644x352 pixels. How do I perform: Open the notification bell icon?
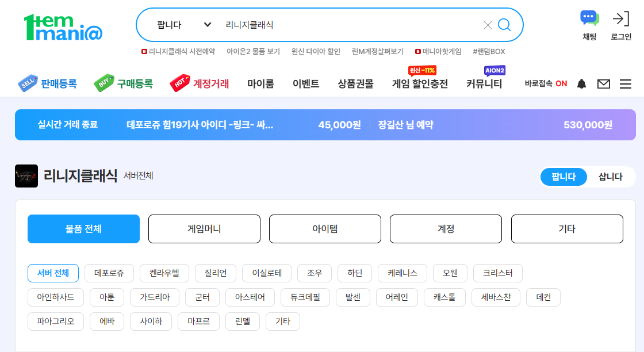[581, 84]
